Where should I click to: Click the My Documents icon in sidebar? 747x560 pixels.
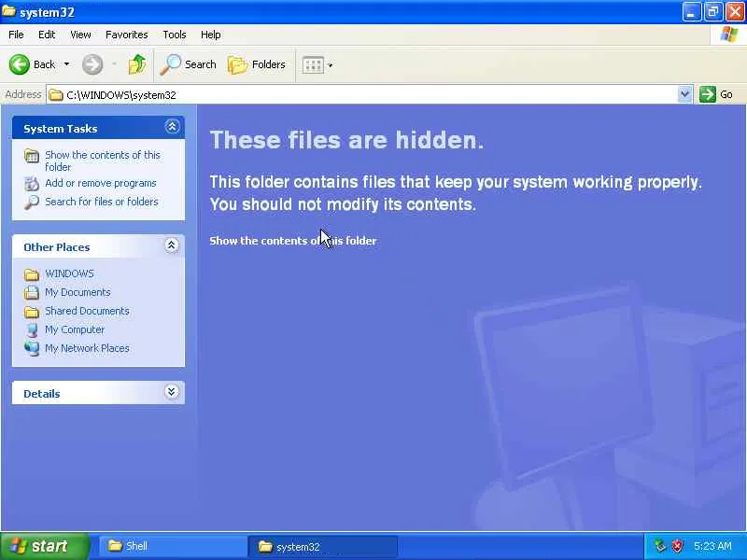tap(32, 292)
